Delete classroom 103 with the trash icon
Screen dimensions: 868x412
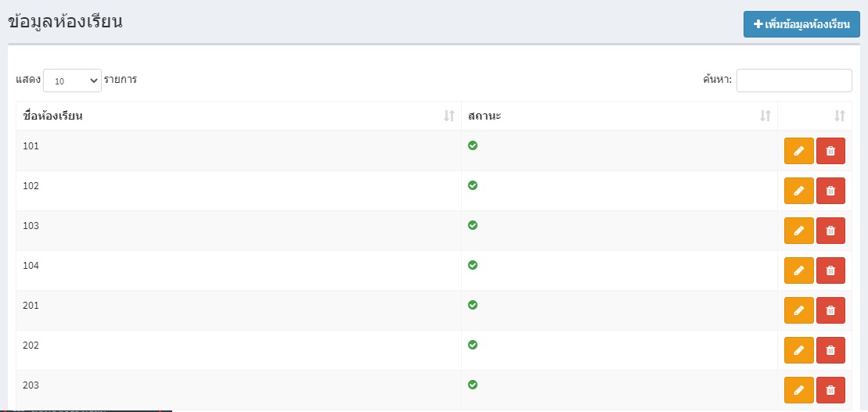[830, 231]
